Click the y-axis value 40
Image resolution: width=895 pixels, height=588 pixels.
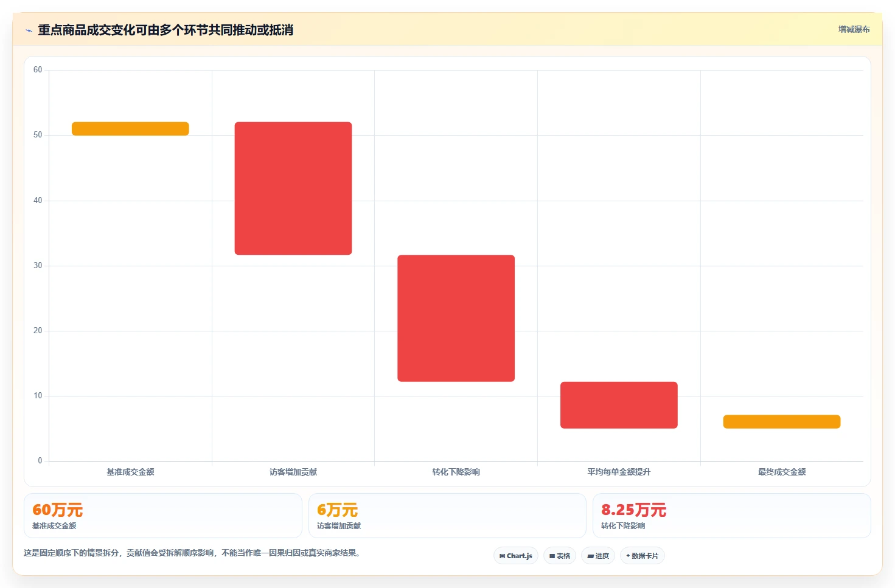point(38,201)
